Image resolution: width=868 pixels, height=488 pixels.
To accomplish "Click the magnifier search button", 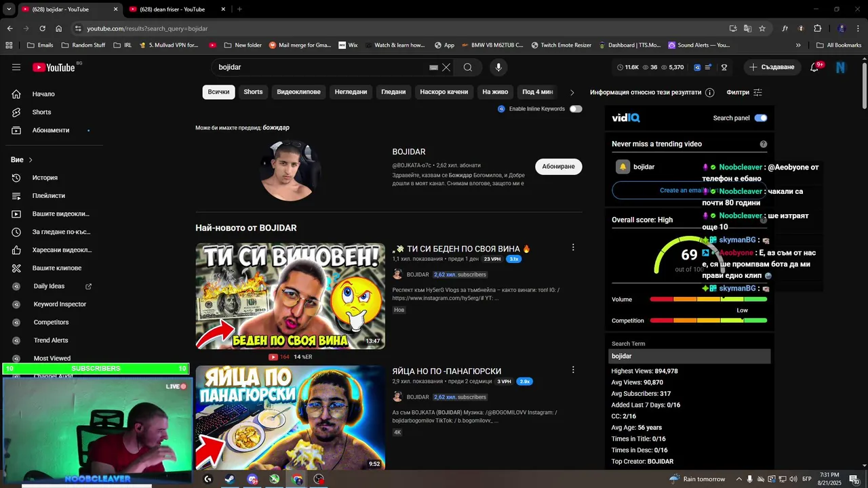I will 468,67.
